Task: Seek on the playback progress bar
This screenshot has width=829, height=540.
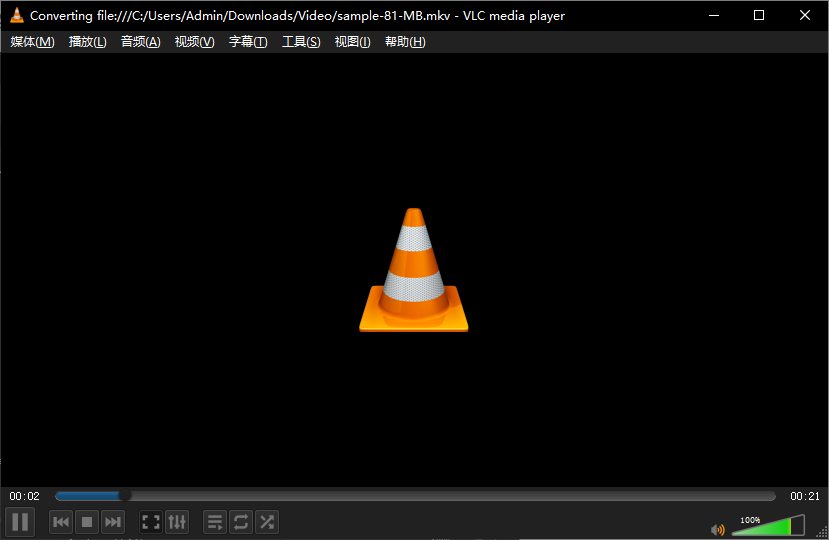Action: (415, 496)
